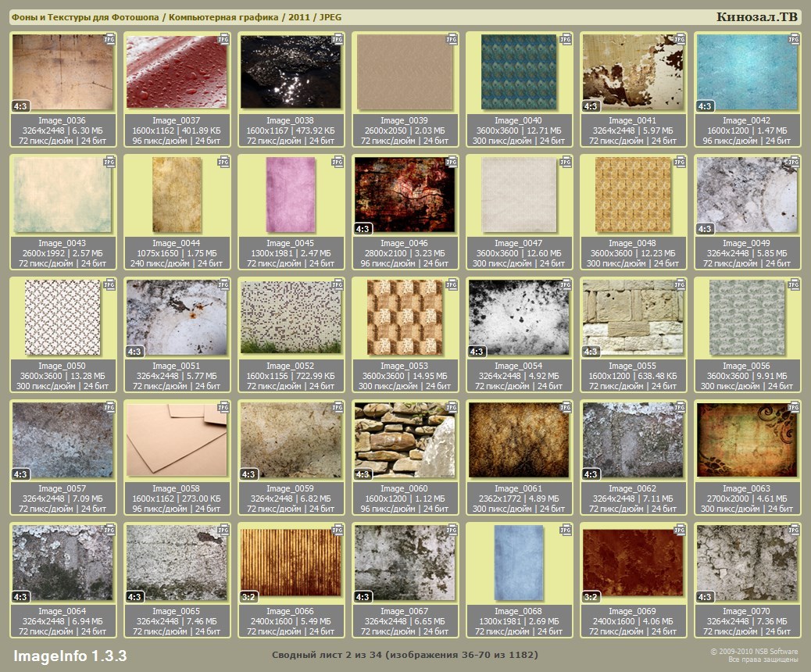
Task: Click the 3:2 ratio badge on Image_0066
Action: click(249, 597)
